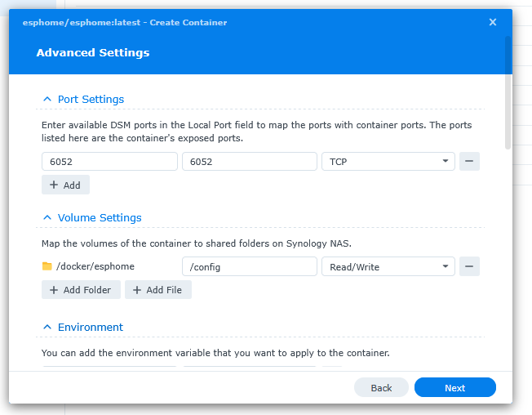Screen dimensions: 532x415
Task: Click the dialog vertical scrollbar
Action: [x=508, y=92]
